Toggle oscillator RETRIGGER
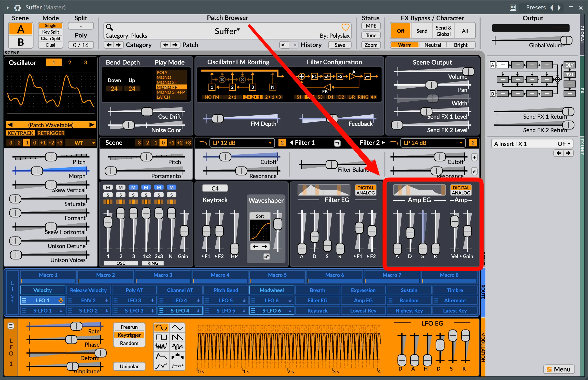 [x=51, y=133]
